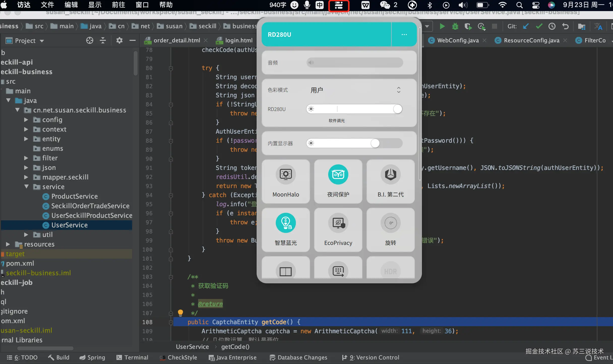Enable the EcoPrivacy option
Viewport: 613px width, 364px height.
coord(338,223)
